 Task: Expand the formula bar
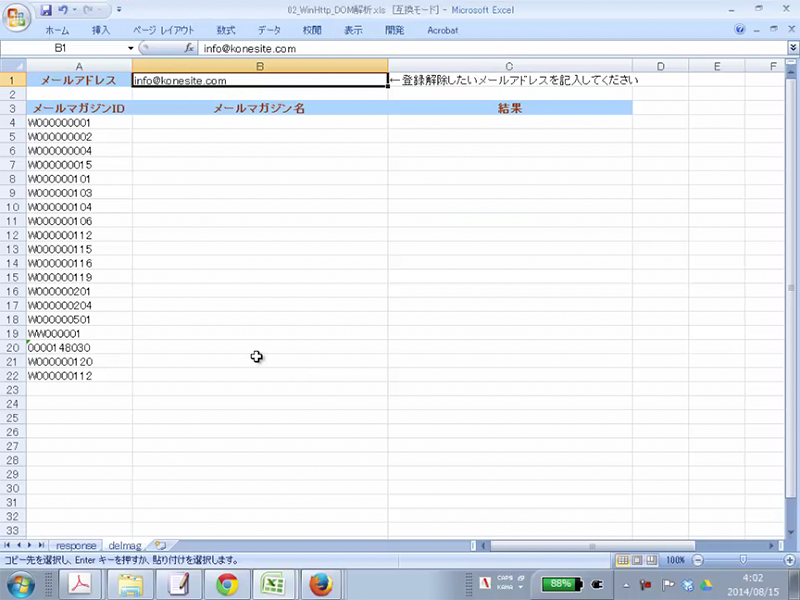pyautogui.click(x=792, y=48)
